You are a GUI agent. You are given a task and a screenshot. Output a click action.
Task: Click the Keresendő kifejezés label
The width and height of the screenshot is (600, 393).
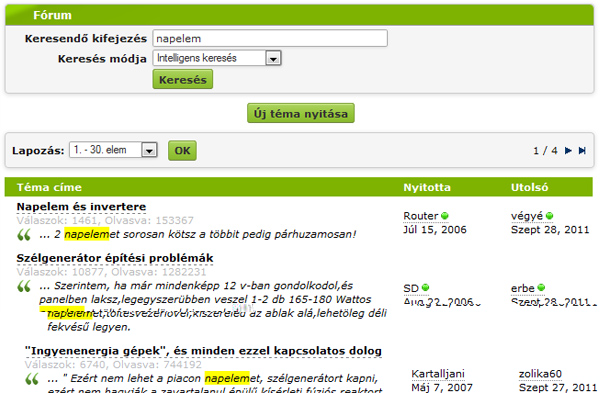coord(86,39)
